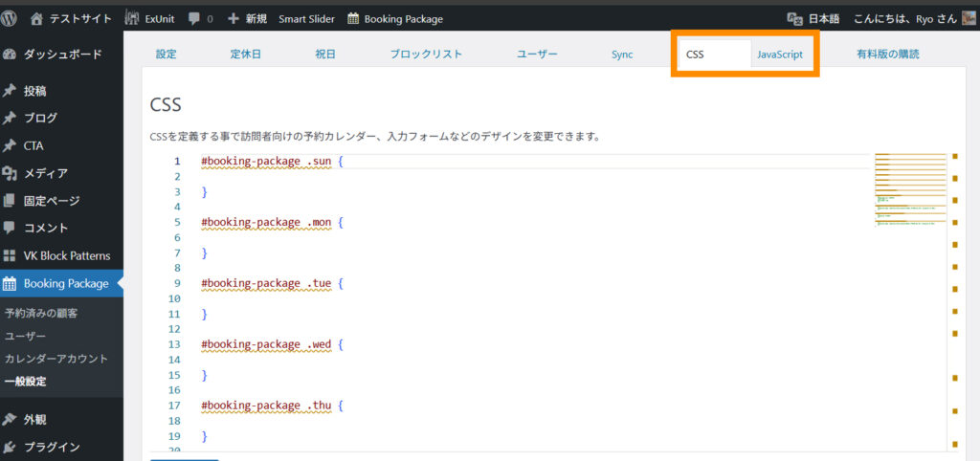This screenshot has height=461, width=980.
Task: Click the WordPress logo icon
Action: (11, 18)
